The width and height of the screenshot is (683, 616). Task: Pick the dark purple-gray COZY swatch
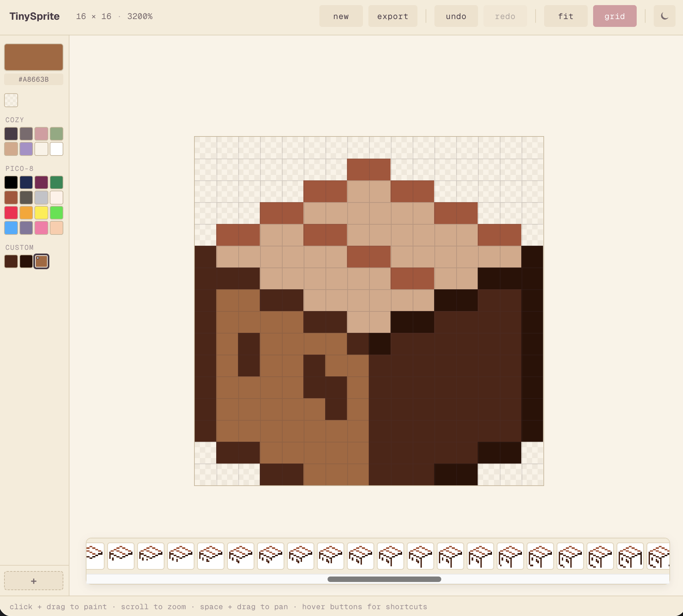[11, 134]
